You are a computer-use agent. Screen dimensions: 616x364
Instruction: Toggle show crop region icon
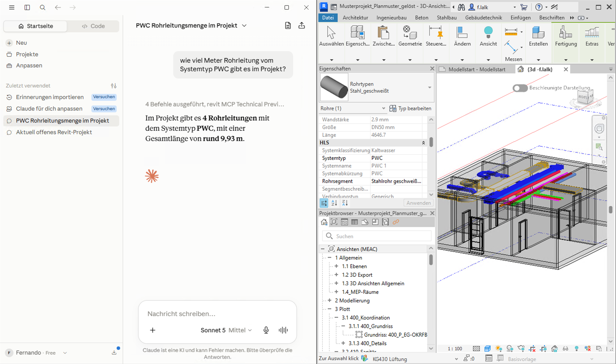(543, 349)
